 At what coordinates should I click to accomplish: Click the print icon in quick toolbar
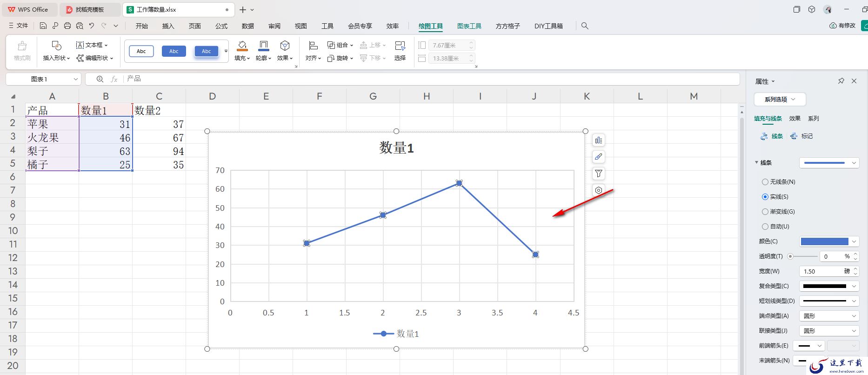[67, 26]
